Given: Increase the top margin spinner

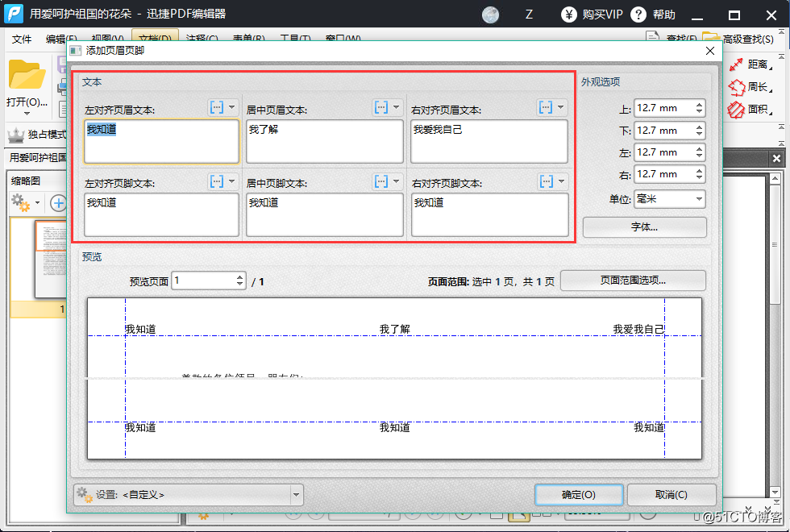Looking at the screenshot, I should pos(700,104).
